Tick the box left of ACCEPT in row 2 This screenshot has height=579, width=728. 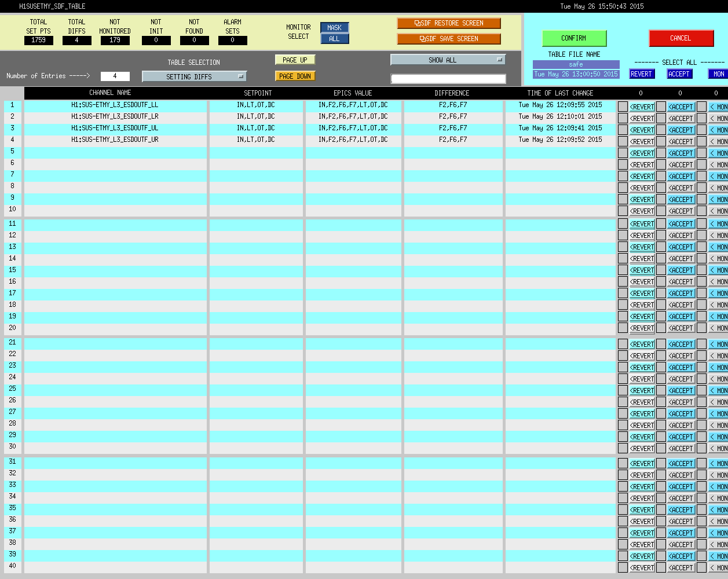(661, 118)
